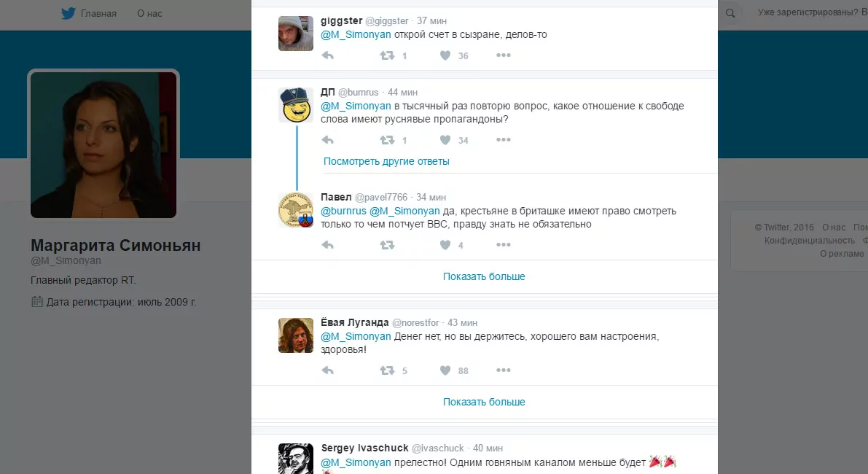Click Показать больше under Ёвая Луганда tweet
868x474 pixels.
484,402
